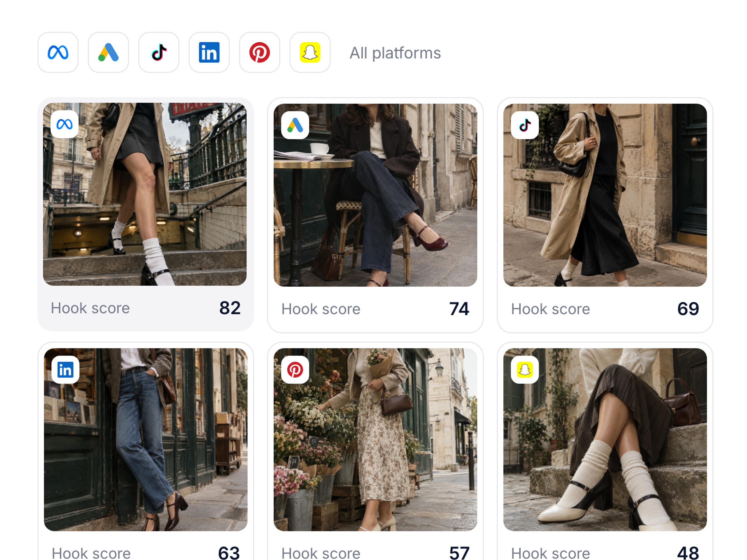Click the Snapchat badge on the score-48 card

pos(525,370)
